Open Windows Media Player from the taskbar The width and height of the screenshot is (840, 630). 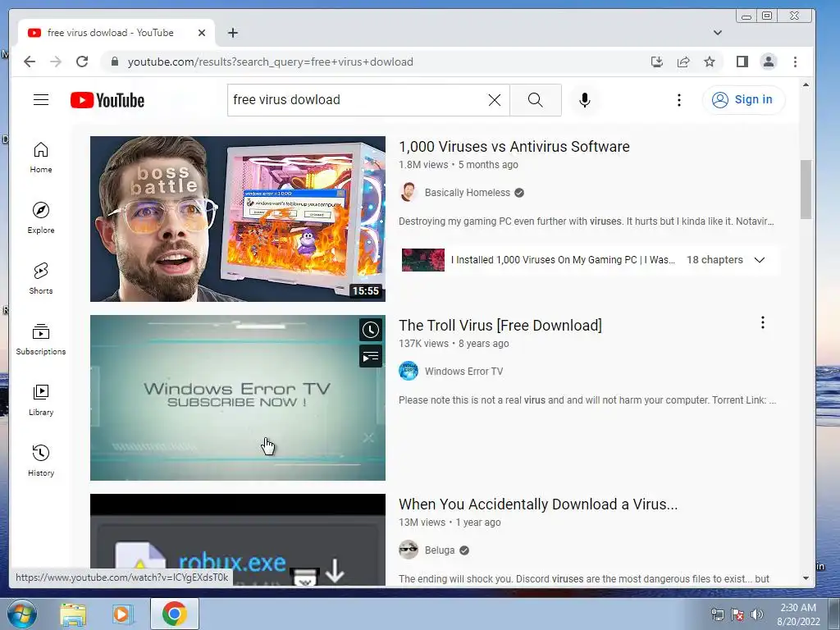click(122, 614)
